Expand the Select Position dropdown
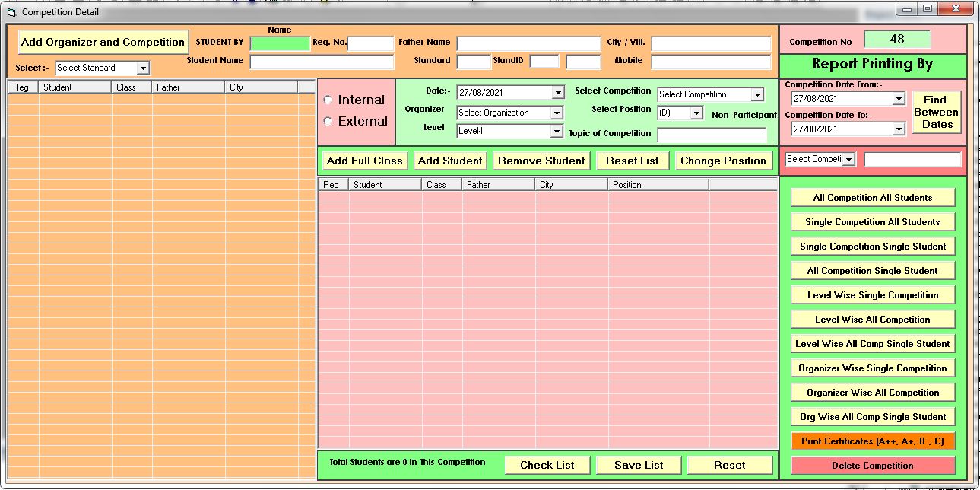 (x=696, y=113)
